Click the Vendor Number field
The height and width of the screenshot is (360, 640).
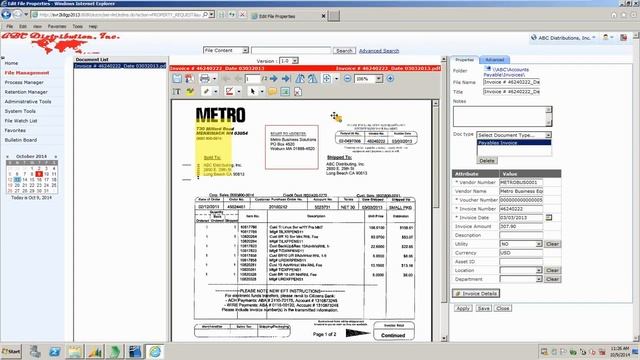(x=521, y=182)
